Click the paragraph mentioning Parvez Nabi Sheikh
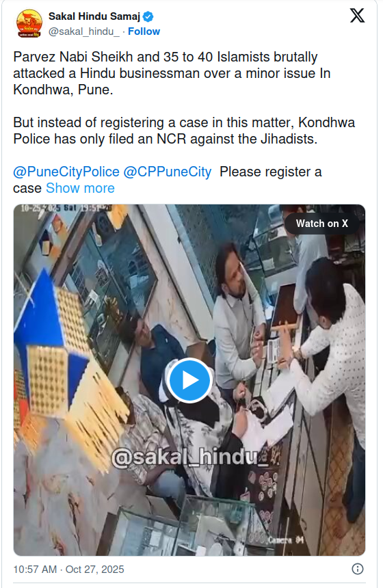383x588 pixels. [172, 73]
